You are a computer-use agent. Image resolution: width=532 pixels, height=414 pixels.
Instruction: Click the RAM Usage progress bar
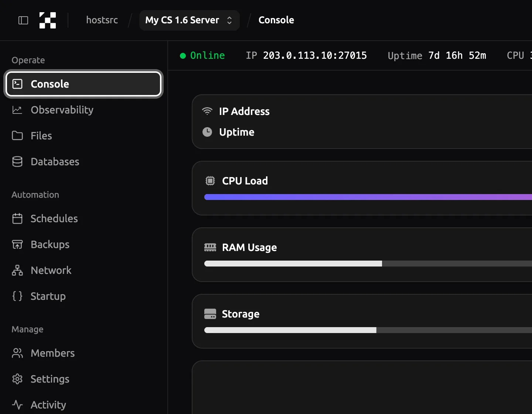point(368,264)
